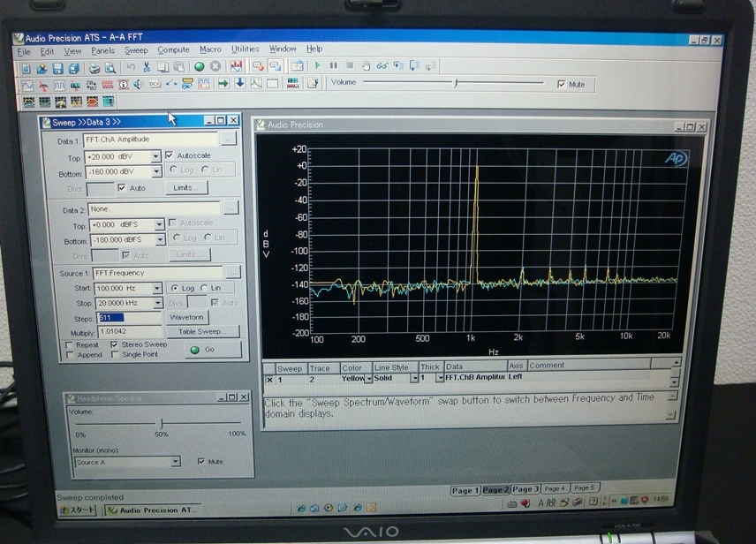The height and width of the screenshot is (544, 756).
Task: Open the Headphone/Speaker panel speaker icon
Action: 139,85
